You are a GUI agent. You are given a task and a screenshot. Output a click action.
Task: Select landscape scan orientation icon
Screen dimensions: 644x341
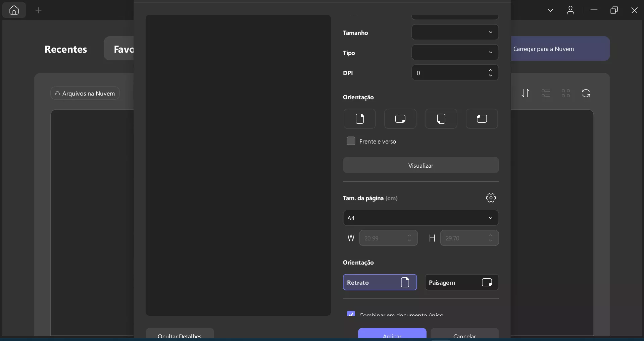click(400, 119)
